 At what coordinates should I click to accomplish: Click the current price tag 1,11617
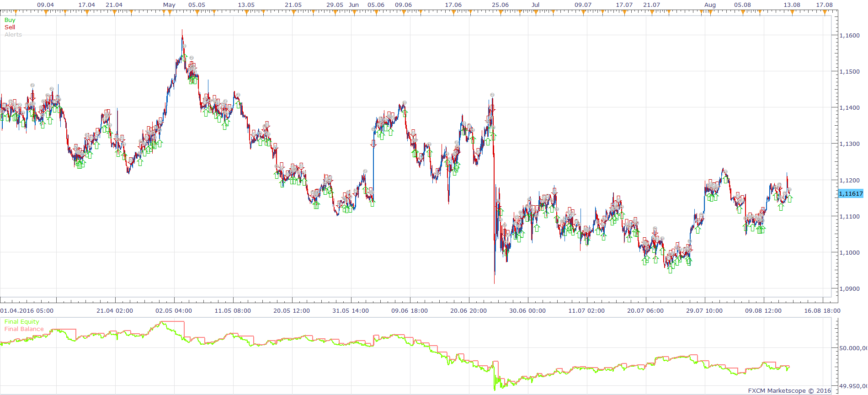coord(851,194)
